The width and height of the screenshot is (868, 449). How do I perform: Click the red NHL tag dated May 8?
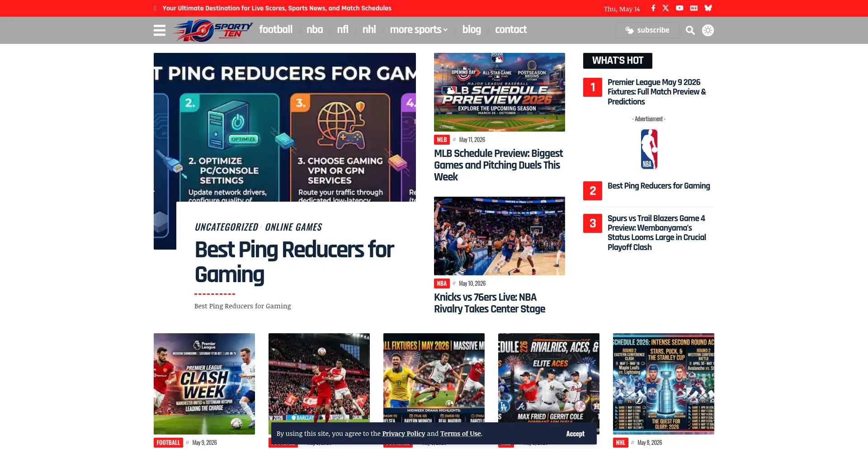(x=620, y=443)
